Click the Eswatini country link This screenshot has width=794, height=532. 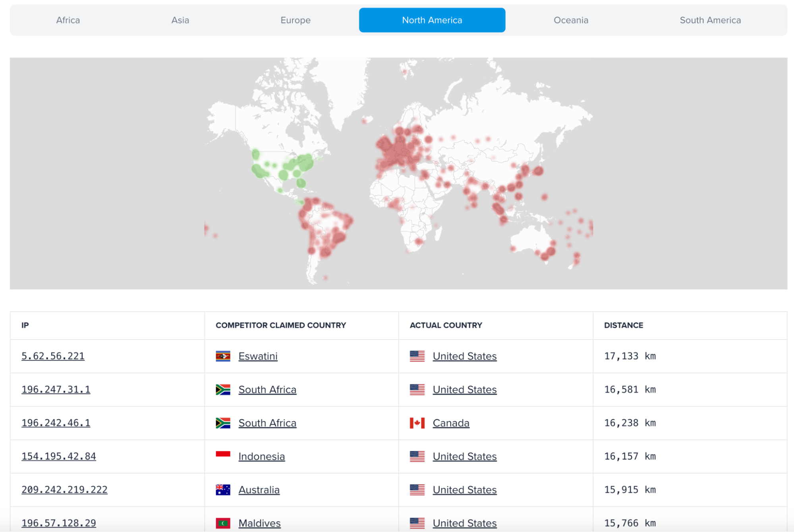tap(258, 356)
